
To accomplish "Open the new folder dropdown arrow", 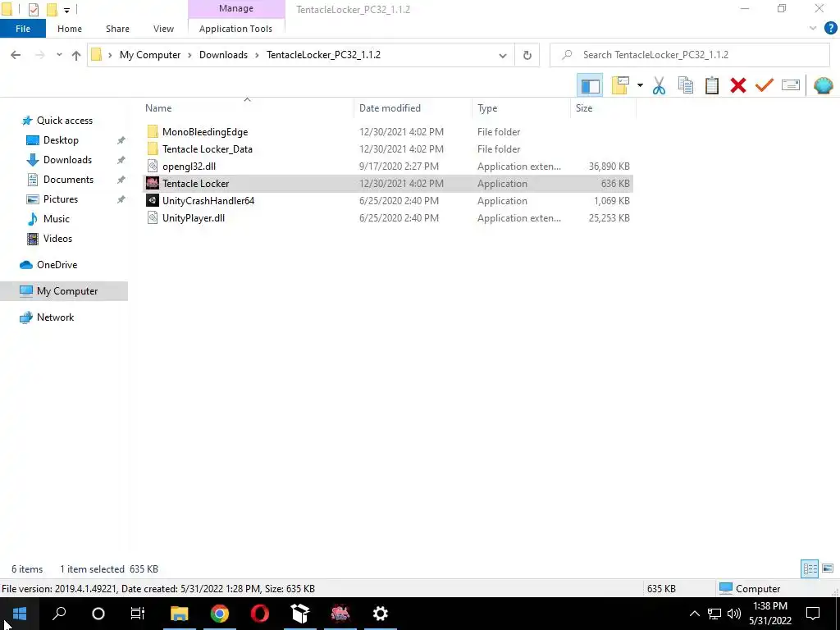I will [x=640, y=85].
